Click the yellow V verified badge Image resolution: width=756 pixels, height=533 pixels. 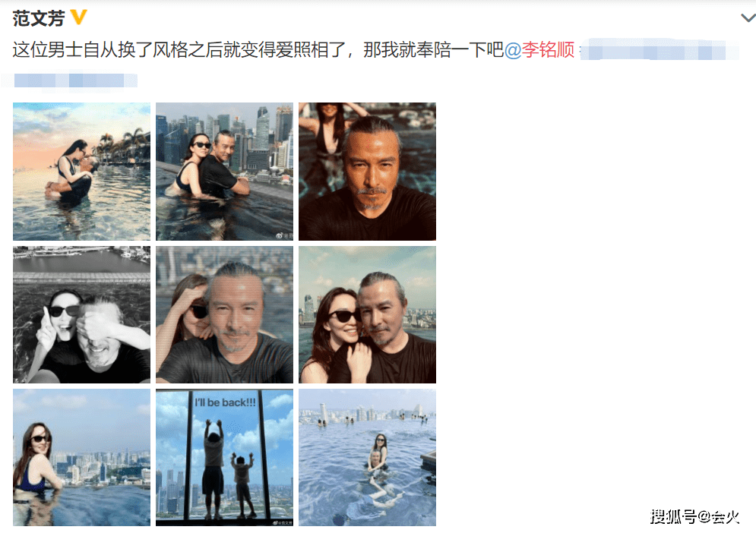coord(78,17)
